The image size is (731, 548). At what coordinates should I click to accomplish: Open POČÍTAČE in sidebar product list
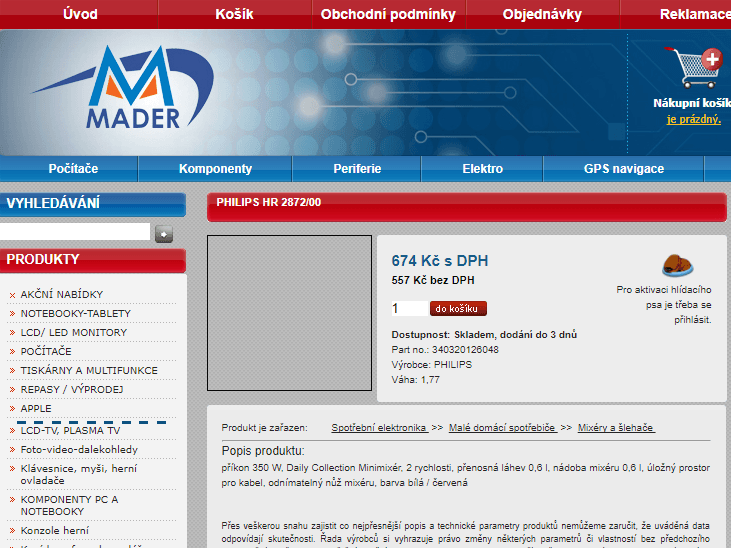(46, 351)
